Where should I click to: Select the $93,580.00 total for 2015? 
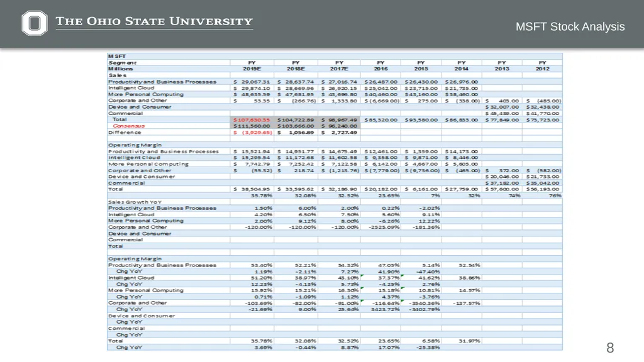[x=421, y=120]
